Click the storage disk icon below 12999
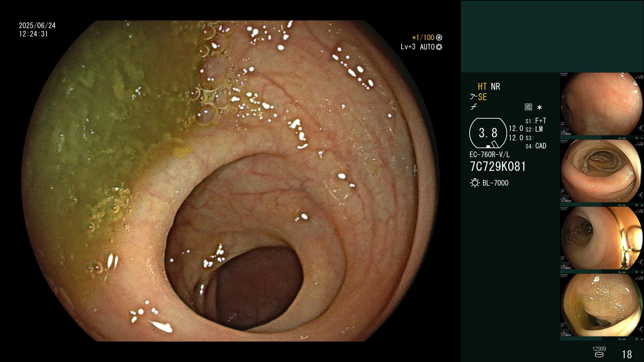 pos(599,355)
